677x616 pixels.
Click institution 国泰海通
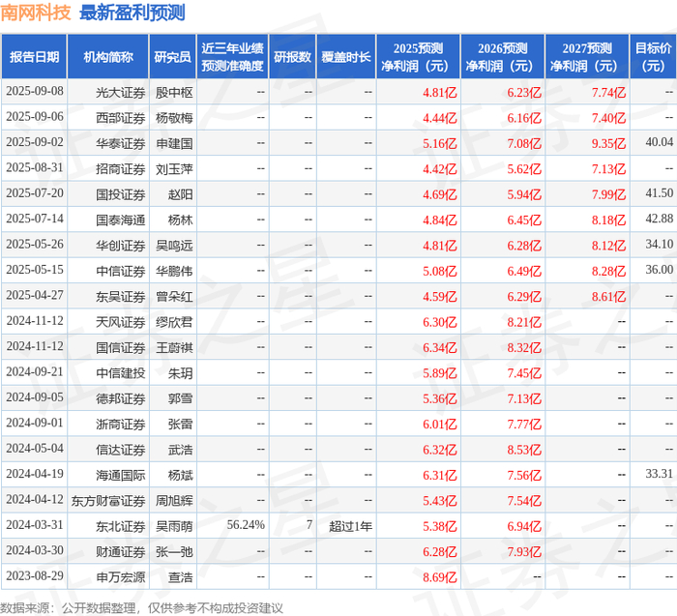coord(121,220)
